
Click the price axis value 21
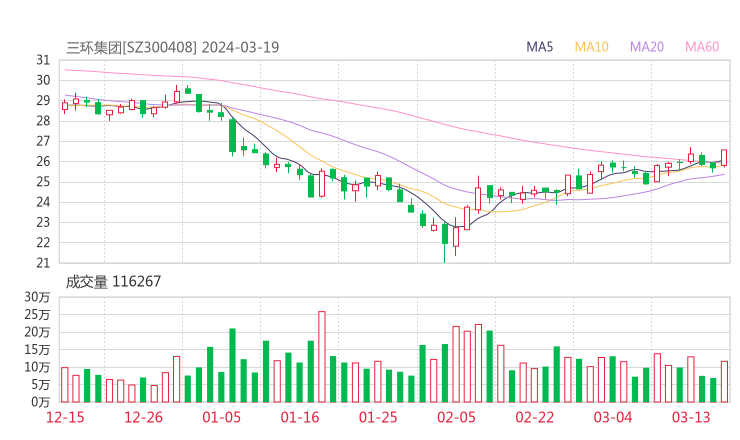coord(43,263)
